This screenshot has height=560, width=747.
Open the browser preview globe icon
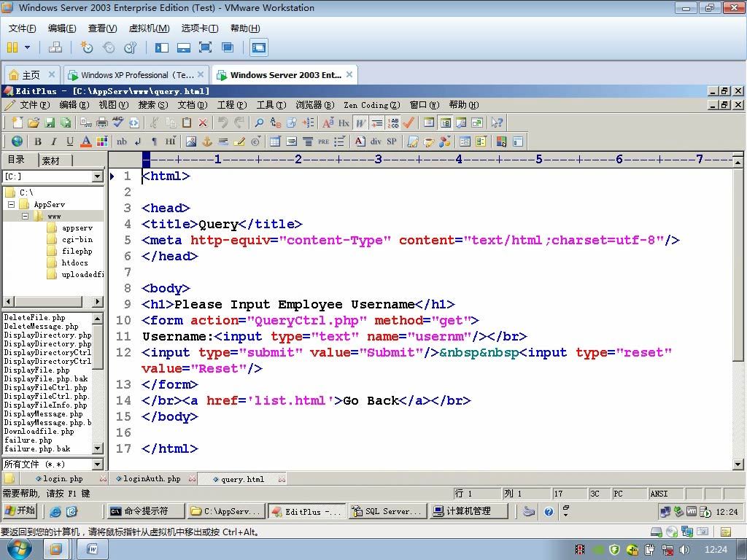18,141
